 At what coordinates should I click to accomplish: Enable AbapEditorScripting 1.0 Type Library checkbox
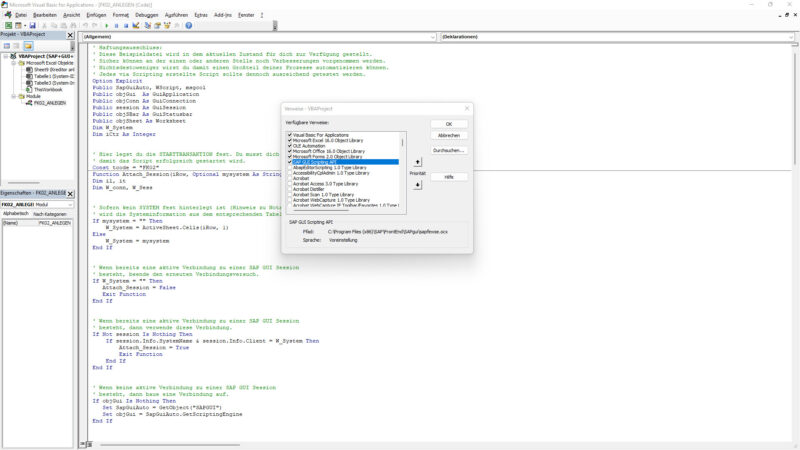290,167
